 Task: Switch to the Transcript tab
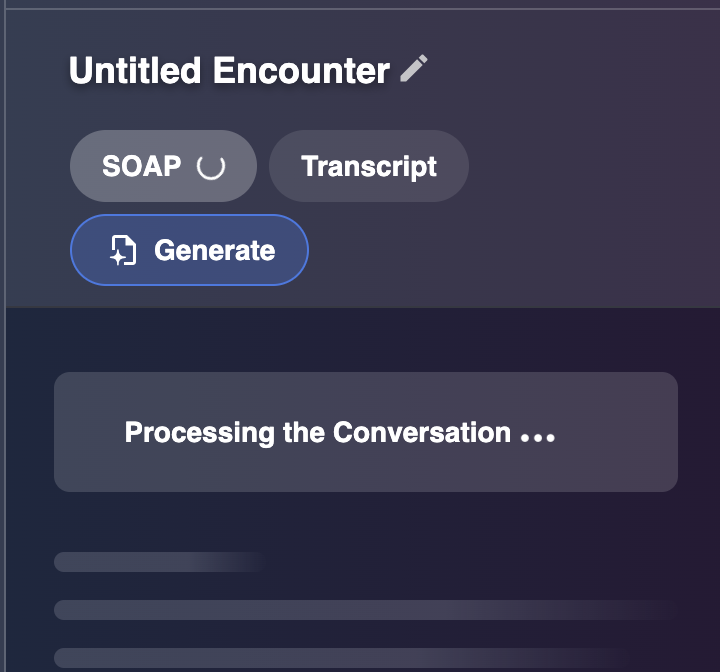click(x=369, y=166)
